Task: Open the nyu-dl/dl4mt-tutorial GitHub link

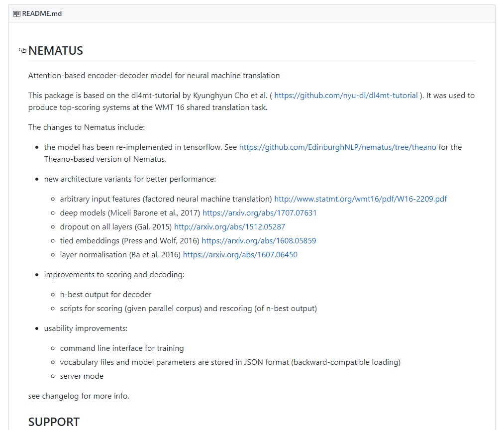Action: click(346, 96)
